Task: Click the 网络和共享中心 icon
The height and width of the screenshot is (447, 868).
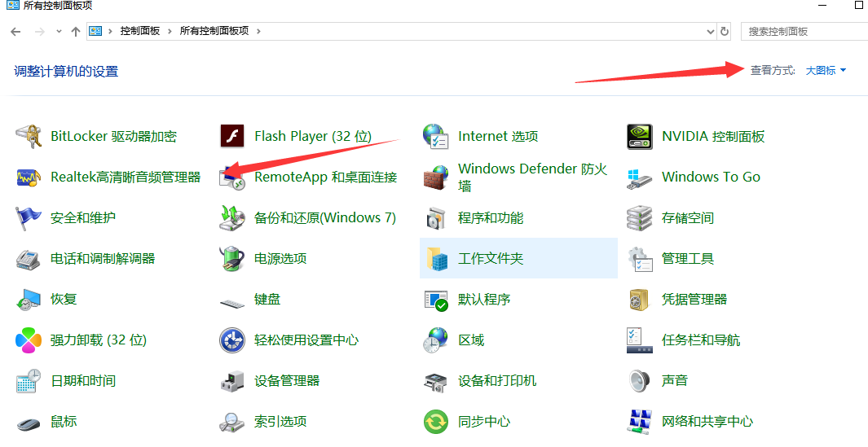Action: tap(640, 422)
